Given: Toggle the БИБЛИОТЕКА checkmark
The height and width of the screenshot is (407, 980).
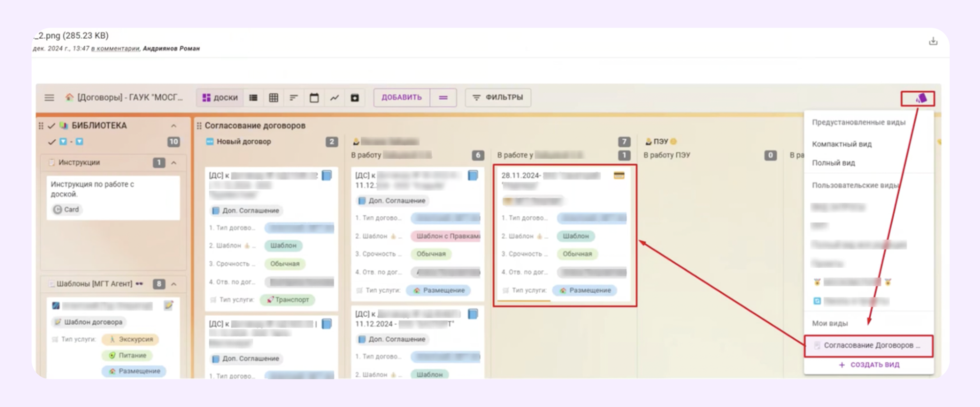Looking at the screenshot, I should (x=51, y=126).
